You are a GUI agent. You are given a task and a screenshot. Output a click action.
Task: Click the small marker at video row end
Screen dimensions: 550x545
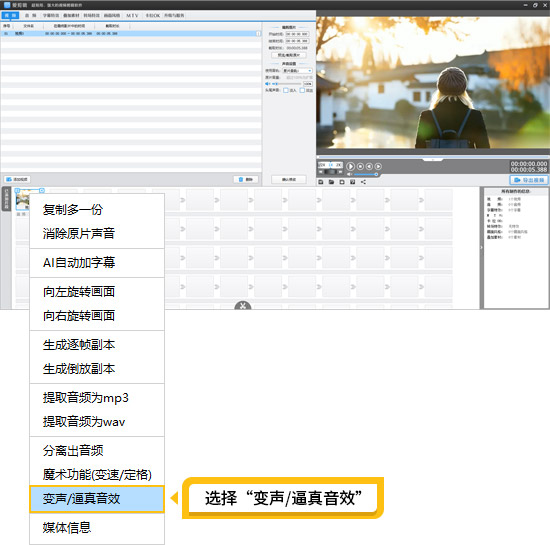[259, 34]
